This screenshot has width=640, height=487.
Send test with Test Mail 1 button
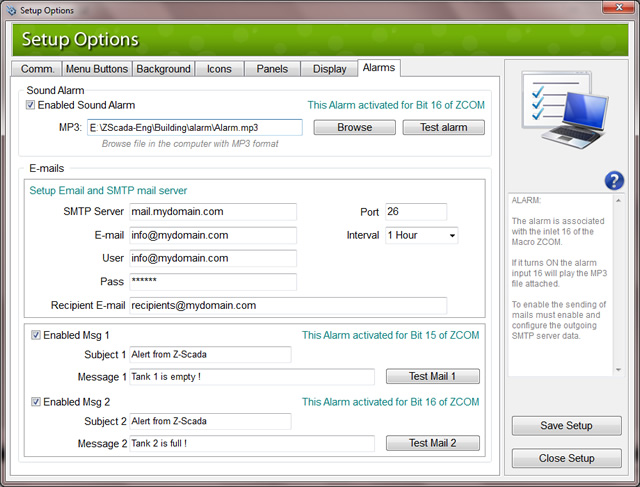[x=432, y=377]
